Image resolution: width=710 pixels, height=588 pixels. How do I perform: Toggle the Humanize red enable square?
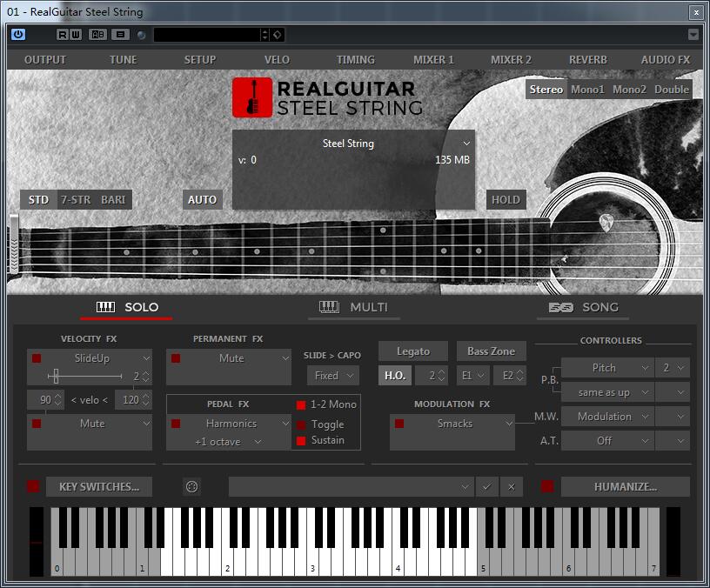(547, 486)
